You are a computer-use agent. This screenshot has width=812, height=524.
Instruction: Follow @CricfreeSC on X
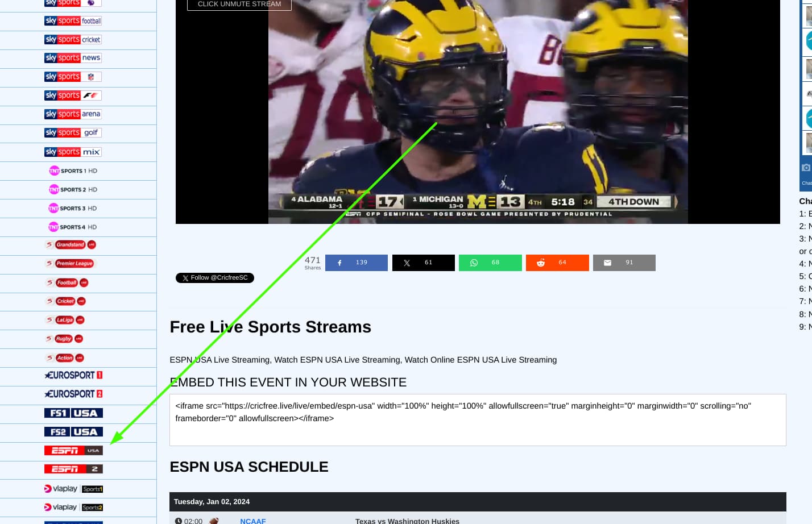pyautogui.click(x=214, y=278)
